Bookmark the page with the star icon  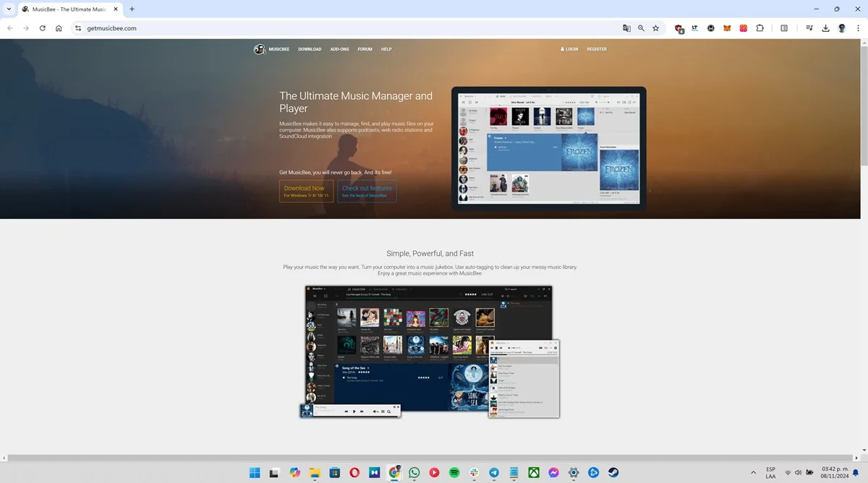coord(655,28)
